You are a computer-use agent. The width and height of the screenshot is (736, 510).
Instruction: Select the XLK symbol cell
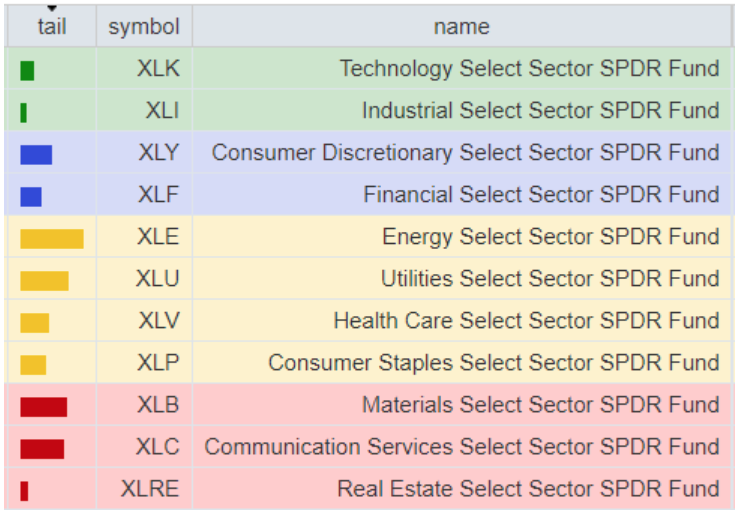(158, 69)
